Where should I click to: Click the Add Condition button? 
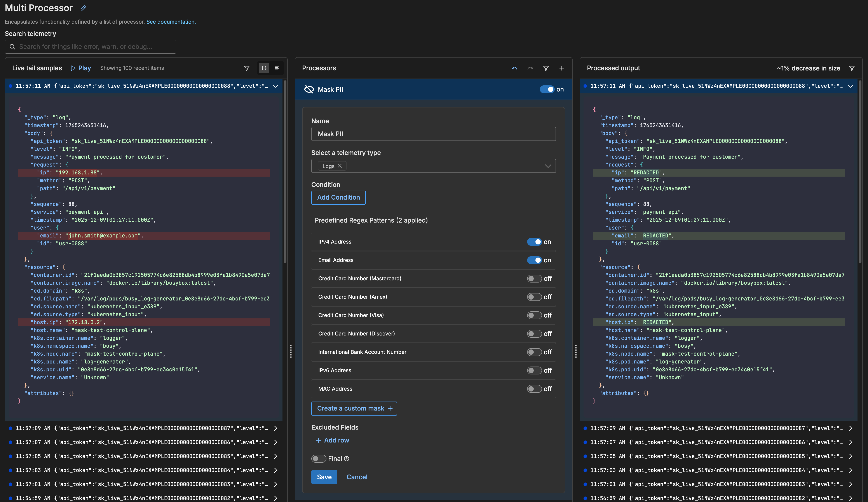(x=338, y=198)
